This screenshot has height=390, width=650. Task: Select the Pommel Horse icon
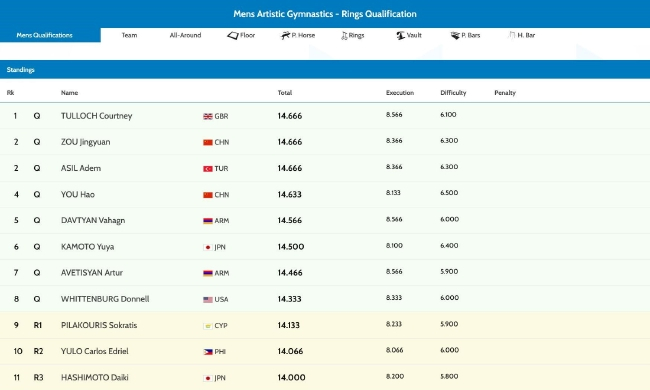(x=285, y=36)
